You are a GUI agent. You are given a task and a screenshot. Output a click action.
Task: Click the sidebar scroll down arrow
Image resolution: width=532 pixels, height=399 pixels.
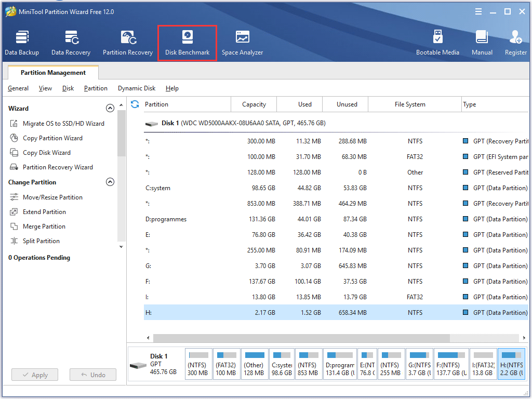pos(121,247)
